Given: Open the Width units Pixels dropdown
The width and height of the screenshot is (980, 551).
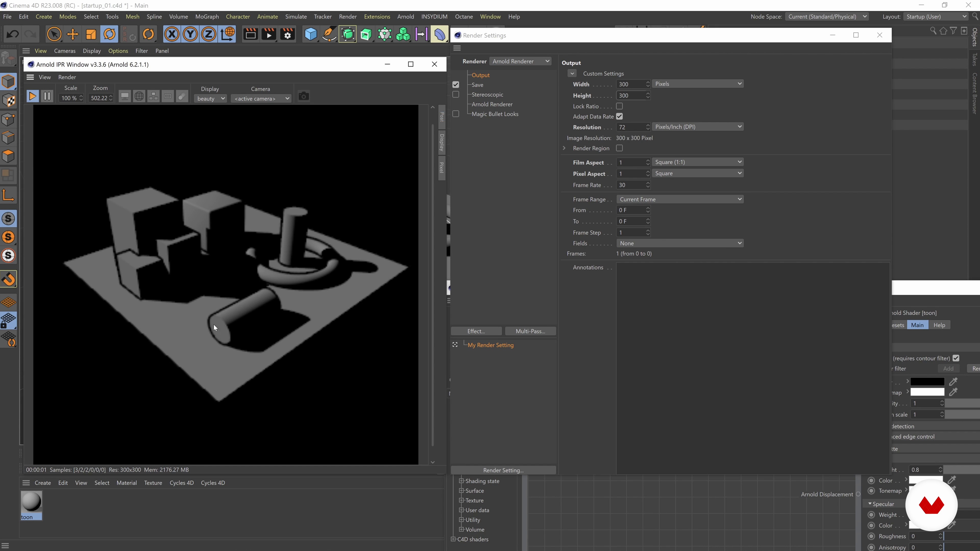Looking at the screenshot, I should [x=698, y=84].
